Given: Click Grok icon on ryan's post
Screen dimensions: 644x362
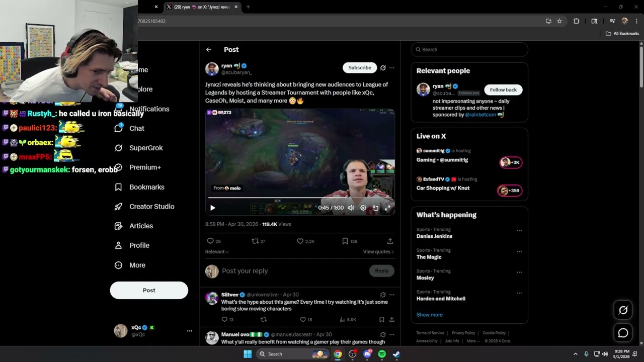Looking at the screenshot, I should [383, 68].
